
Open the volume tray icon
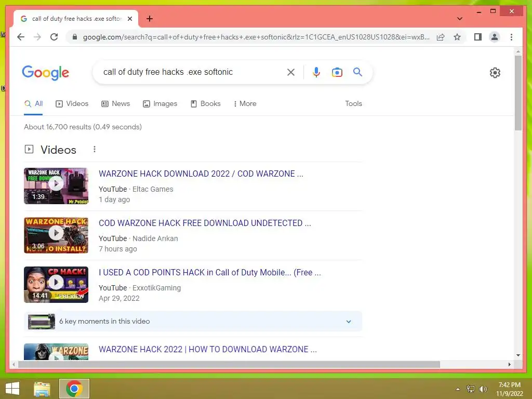click(x=483, y=389)
